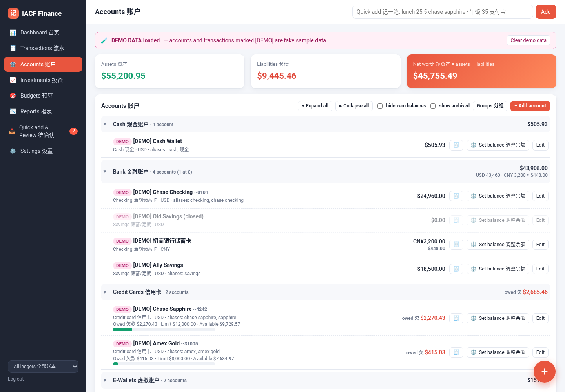Open transactions icon for Old Savings (closed)
Image resolution: width=565 pixels, height=392 pixels.
pos(456,220)
